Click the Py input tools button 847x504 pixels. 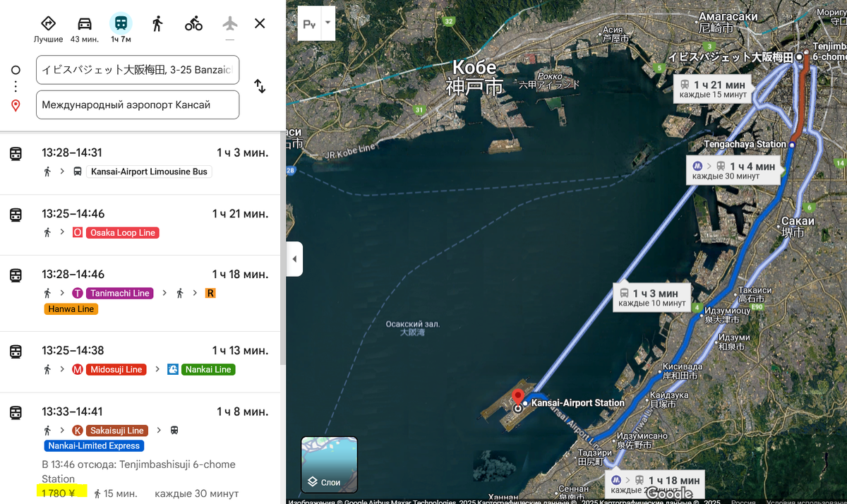(309, 23)
